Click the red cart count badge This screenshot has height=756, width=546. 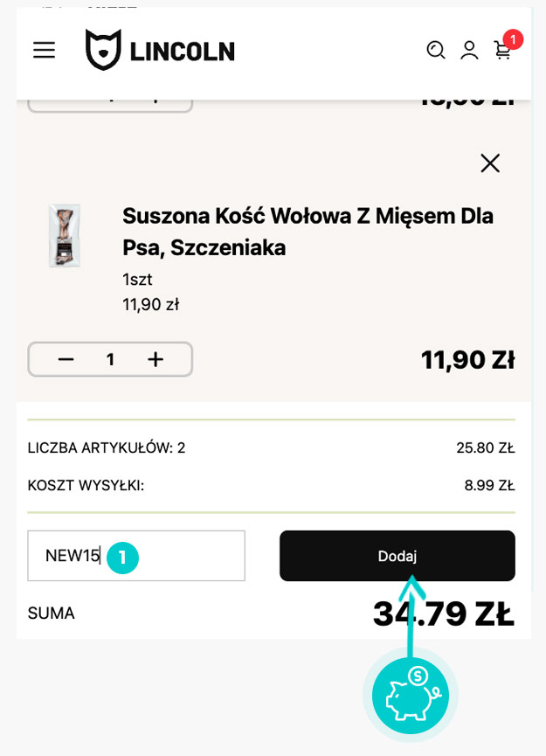513,39
